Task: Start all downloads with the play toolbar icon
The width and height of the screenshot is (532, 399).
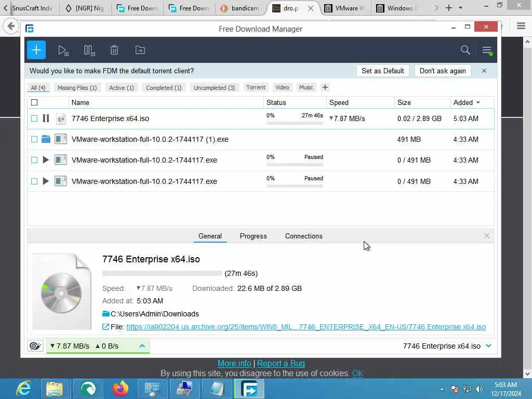Action: click(x=63, y=50)
